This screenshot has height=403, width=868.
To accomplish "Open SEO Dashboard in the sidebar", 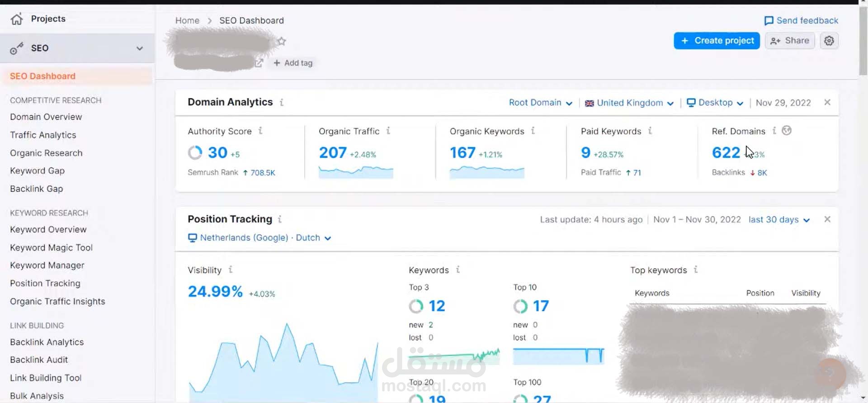I will (x=43, y=76).
